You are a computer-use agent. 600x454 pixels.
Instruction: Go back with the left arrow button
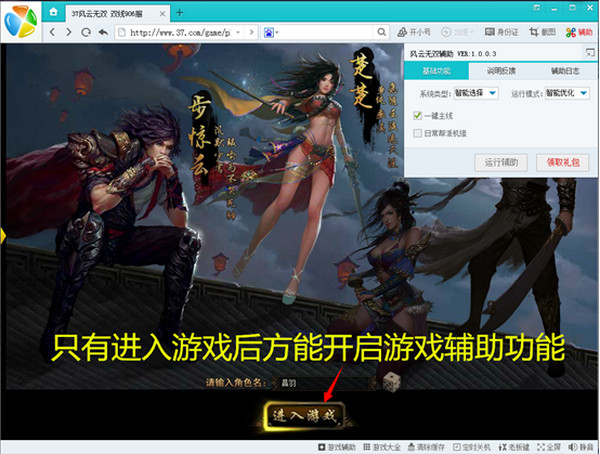tap(52, 32)
